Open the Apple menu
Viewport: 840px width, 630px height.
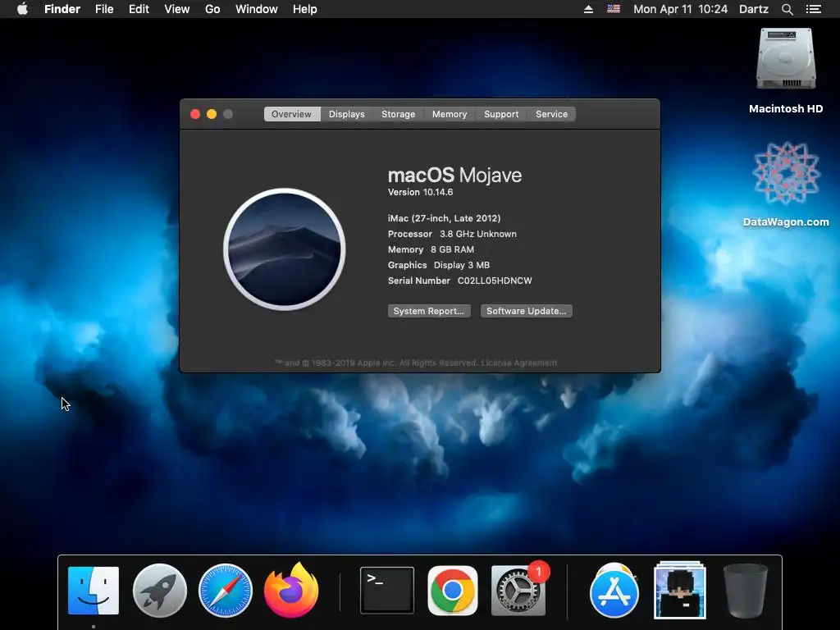pyautogui.click(x=22, y=9)
